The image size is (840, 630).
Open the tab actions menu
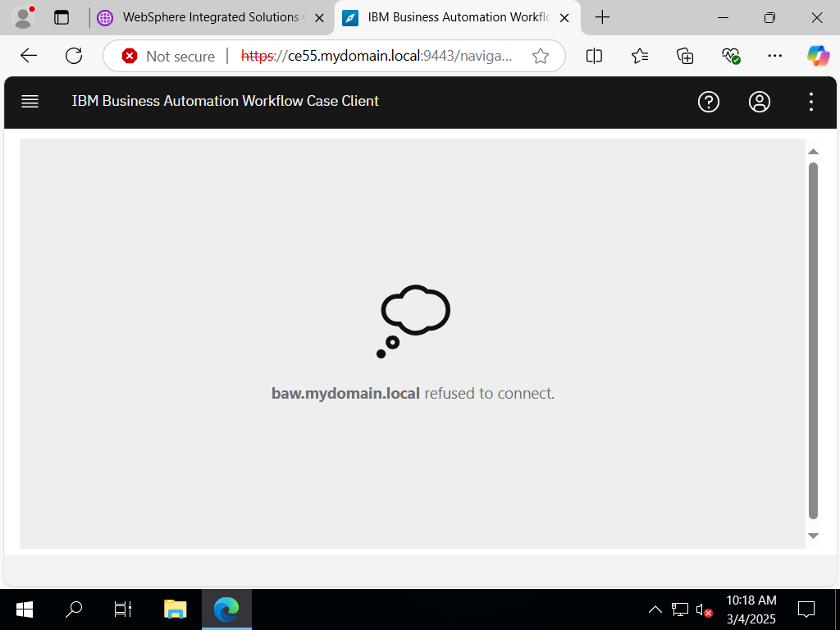62,18
